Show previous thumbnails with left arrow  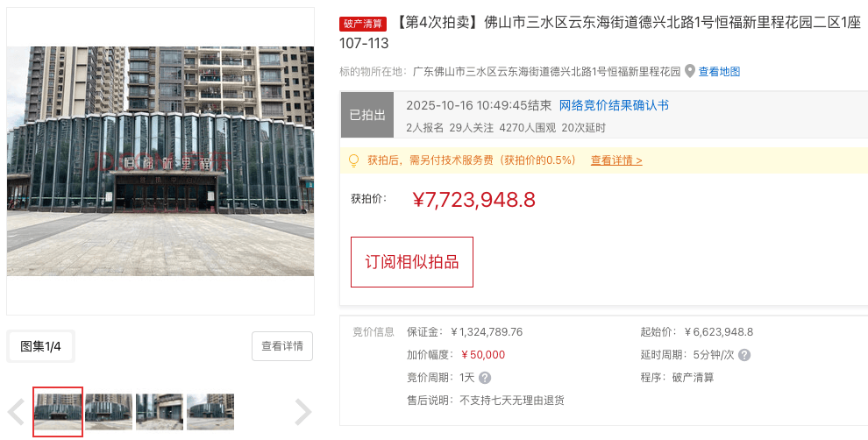click(x=17, y=412)
